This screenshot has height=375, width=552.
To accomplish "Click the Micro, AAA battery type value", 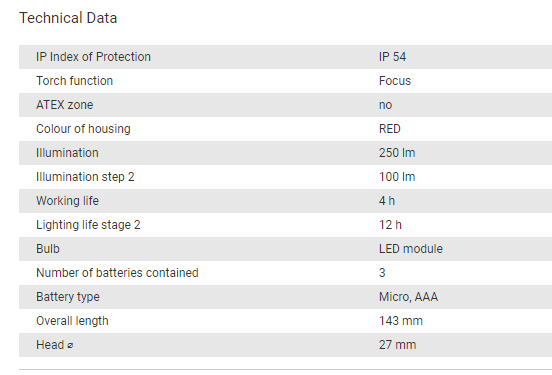I will tap(408, 297).
